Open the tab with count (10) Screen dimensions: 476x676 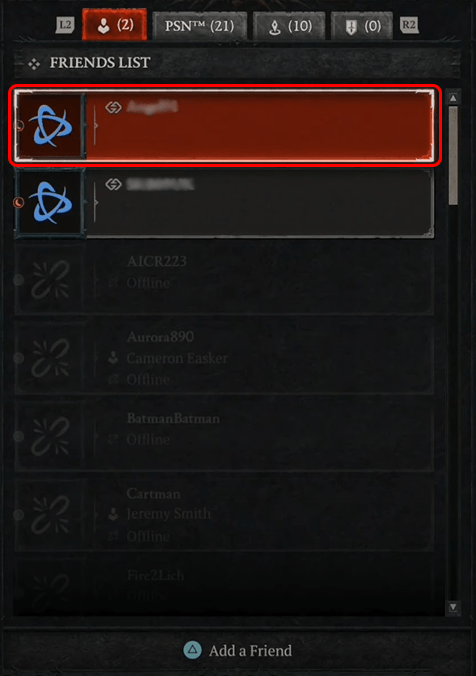(x=289, y=26)
